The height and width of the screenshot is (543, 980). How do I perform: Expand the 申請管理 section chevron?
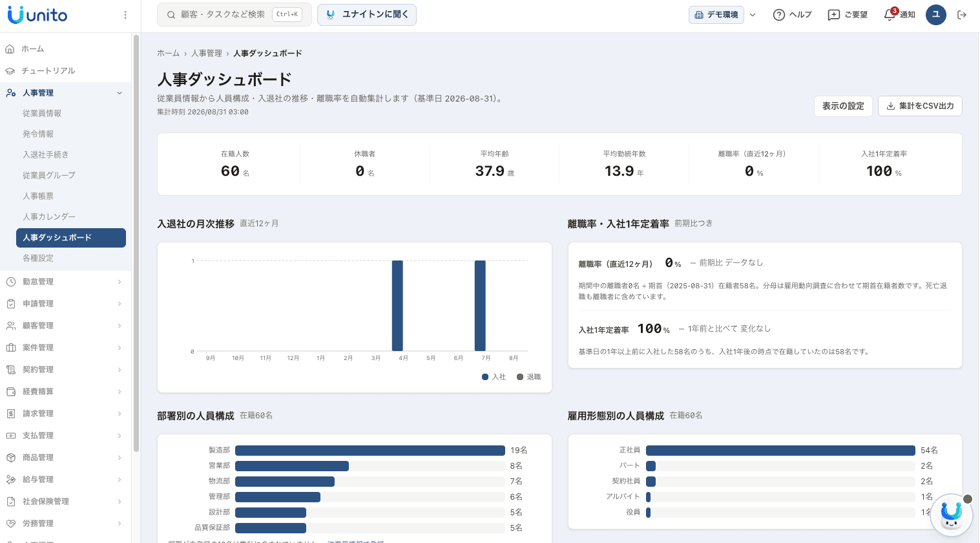coord(120,304)
